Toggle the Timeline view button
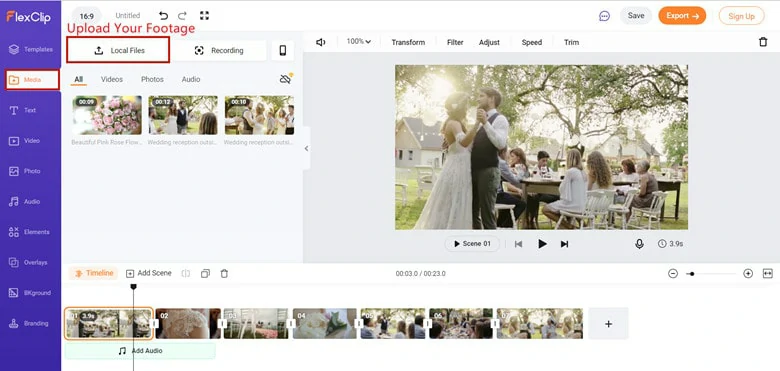This screenshot has width=780, height=371. [94, 274]
